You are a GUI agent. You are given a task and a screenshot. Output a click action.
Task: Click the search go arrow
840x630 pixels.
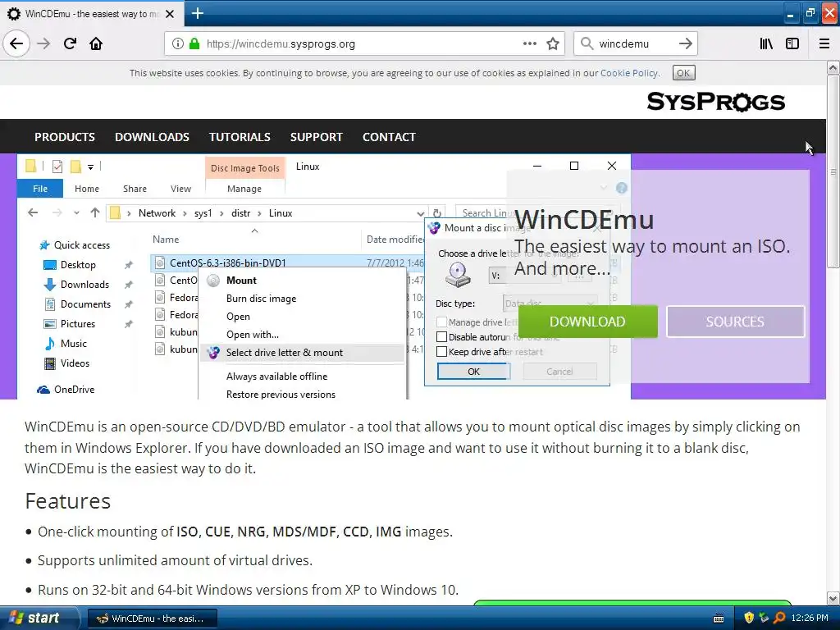pos(685,43)
